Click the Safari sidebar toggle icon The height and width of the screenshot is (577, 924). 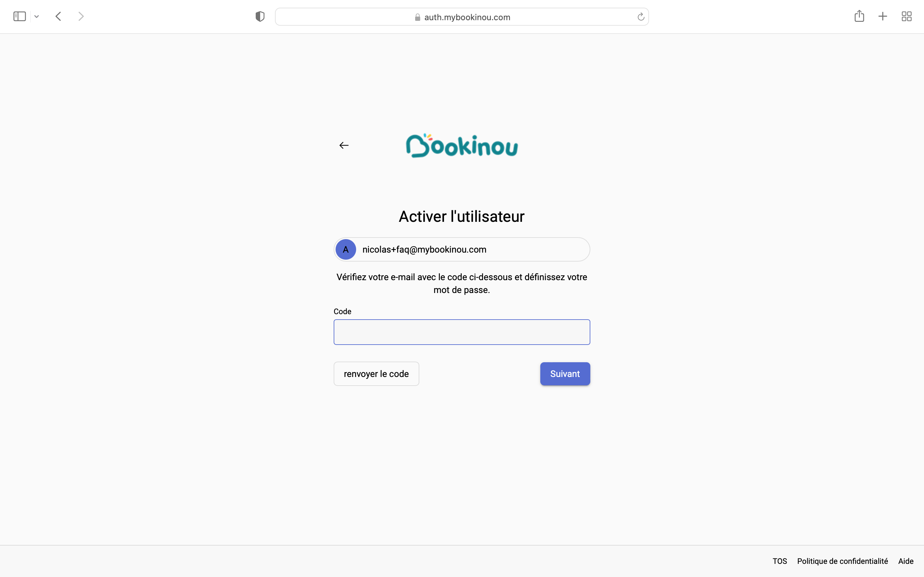(x=20, y=16)
